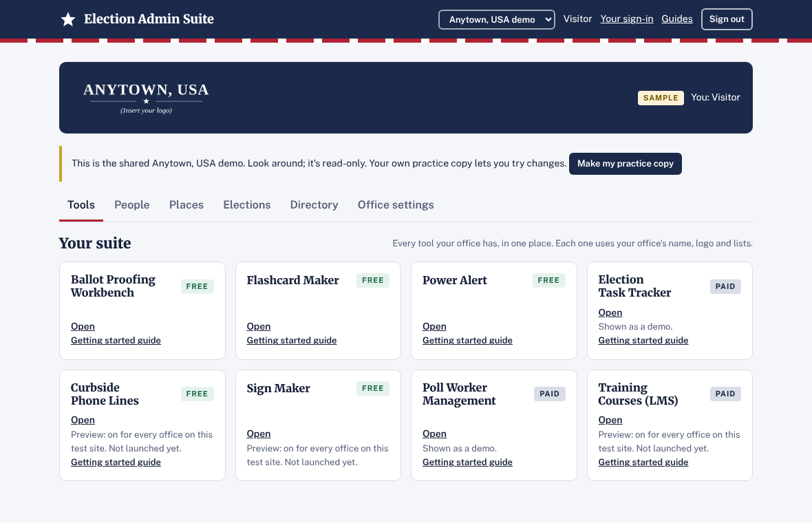Open the Power Alert tool
This screenshot has height=523, width=812.
pyautogui.click(x=434, y=327)
